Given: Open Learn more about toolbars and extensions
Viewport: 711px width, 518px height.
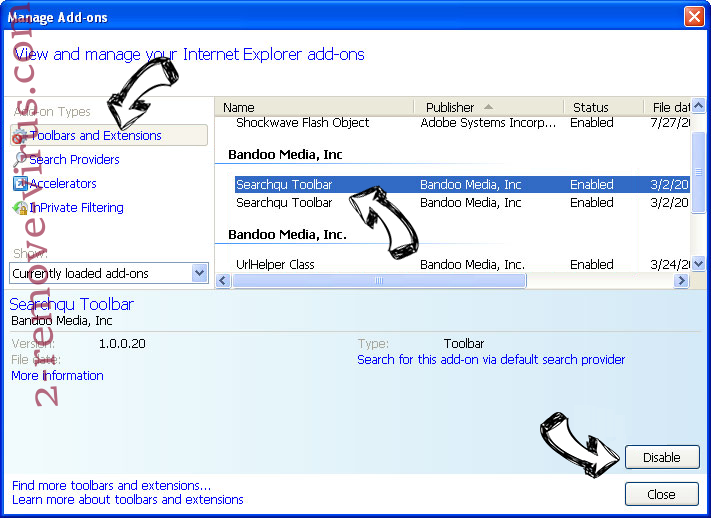Looking at the screenshot, I should pyautogui.click(x=127, y=499).
